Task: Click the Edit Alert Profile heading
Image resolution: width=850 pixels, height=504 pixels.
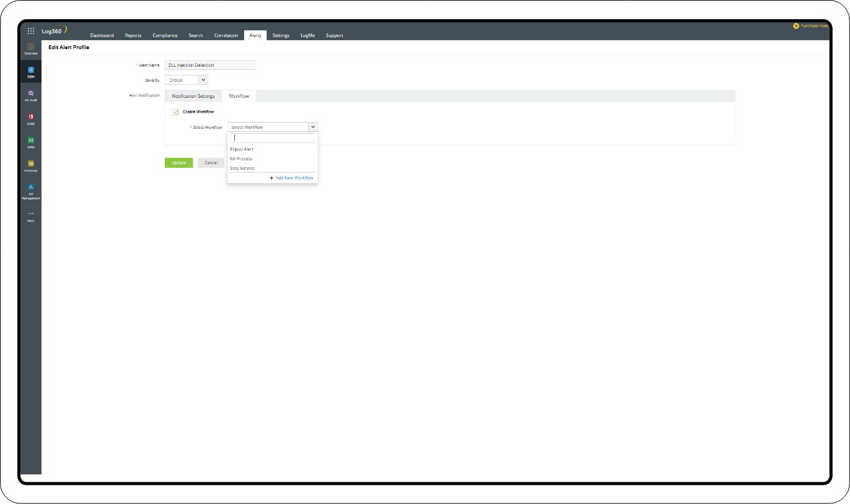Action: click(x=69, y=48)
